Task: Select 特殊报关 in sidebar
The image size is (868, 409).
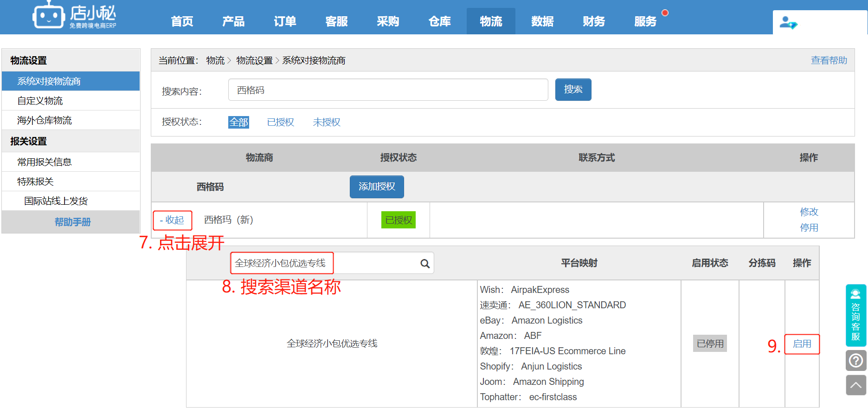Action: coord(71,182)
